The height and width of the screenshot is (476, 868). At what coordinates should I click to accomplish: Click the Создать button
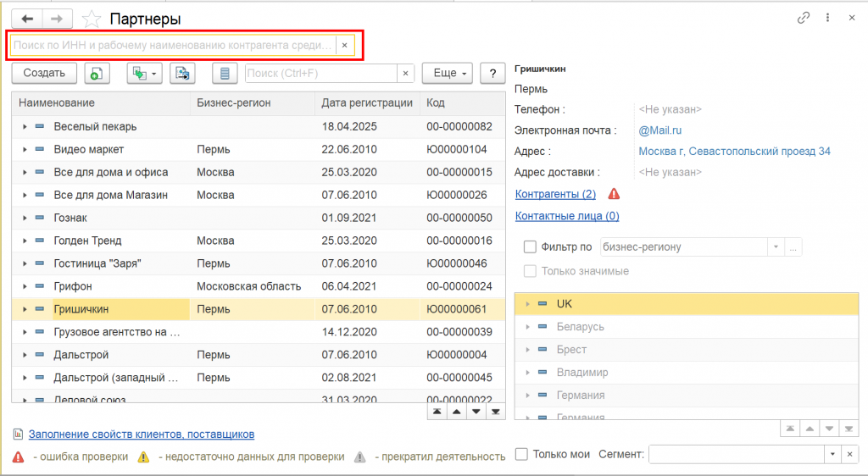(x=44, y=73)
